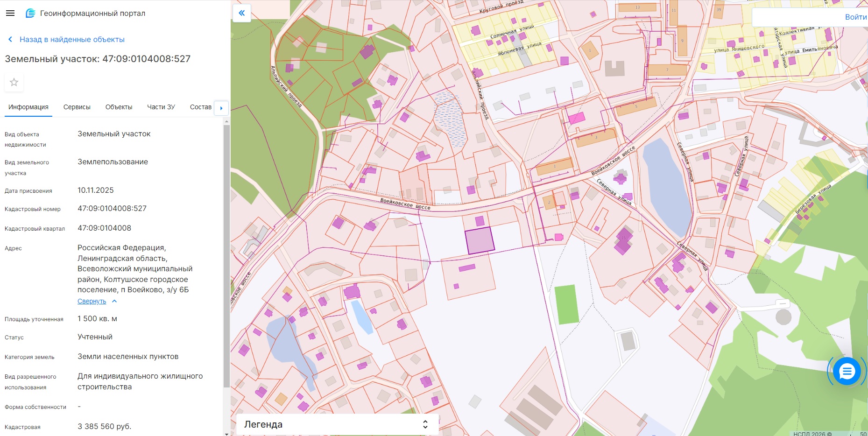Click the Круговой проезд label on map

[x=501, y=6]
